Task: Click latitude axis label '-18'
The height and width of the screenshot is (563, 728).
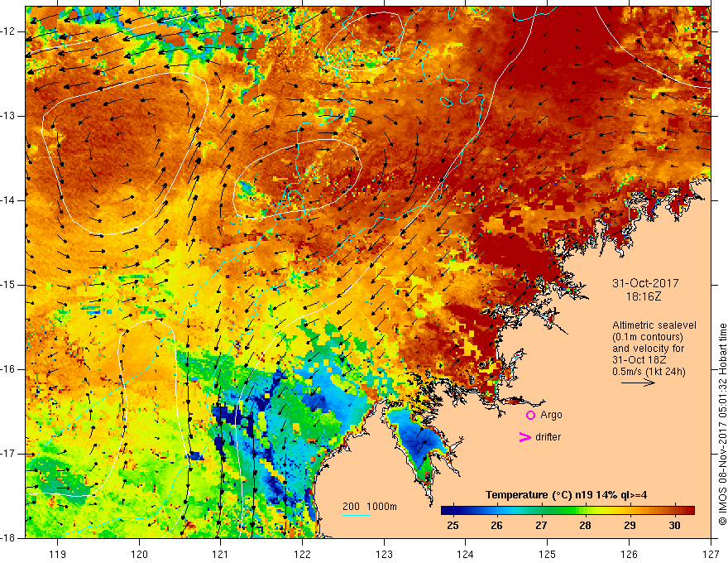Action: pos(8,538)
